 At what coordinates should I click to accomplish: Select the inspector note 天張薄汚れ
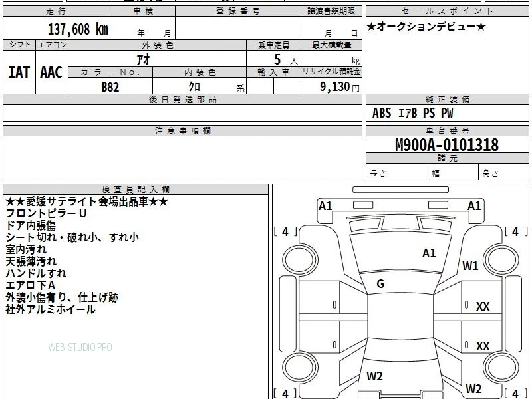pos(31,261)
